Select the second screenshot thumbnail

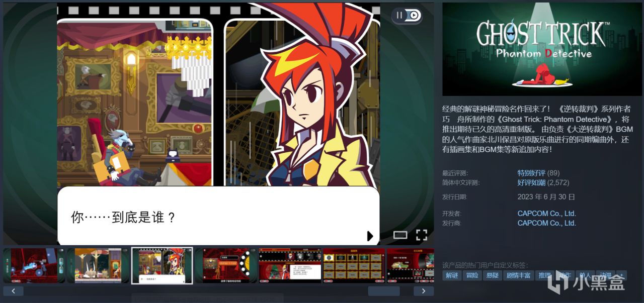[x=98, y=265]
